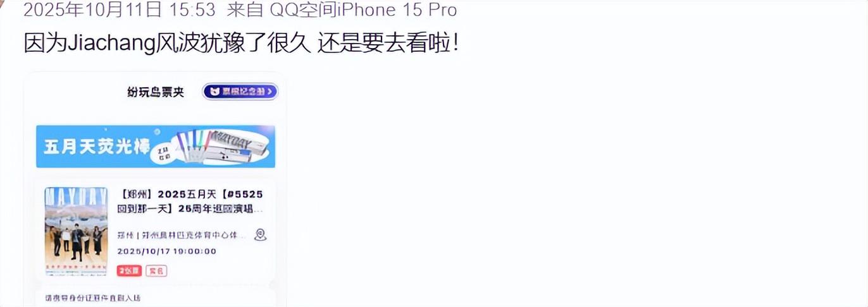This screenshot has width=868, height=307.
Task: Open the MAYDAY concert poster thumbnail
Action: coord(76,231)
